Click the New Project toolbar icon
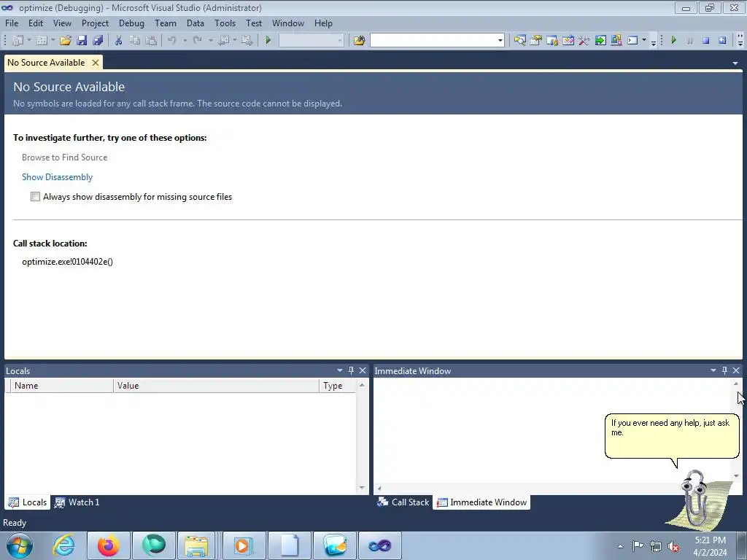Viewport: 747px width, 560px height. [x=18, y=41]
